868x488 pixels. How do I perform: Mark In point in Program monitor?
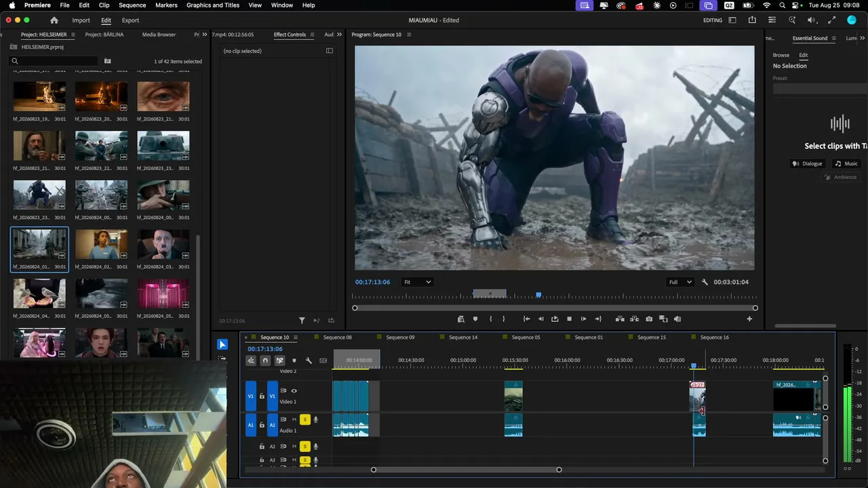490,319
